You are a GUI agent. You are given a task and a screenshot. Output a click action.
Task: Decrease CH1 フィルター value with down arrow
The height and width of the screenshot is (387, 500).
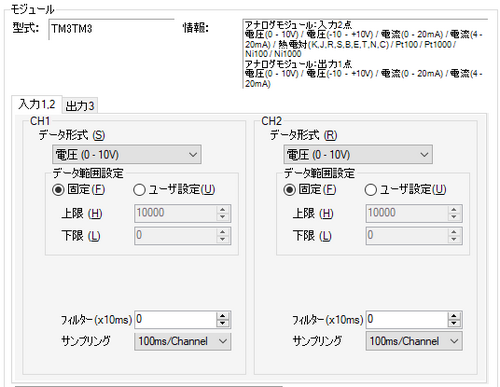tap(223, 324)
